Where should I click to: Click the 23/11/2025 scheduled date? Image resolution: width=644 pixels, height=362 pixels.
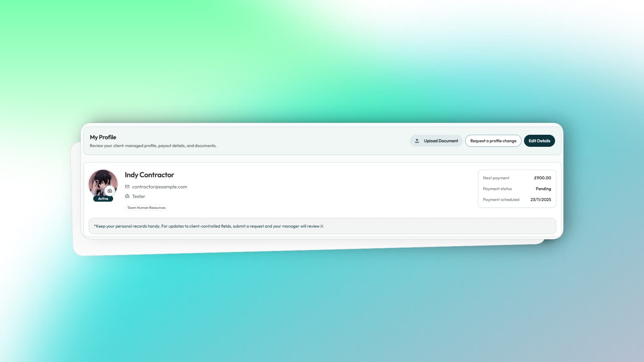[x=540, y=199]
